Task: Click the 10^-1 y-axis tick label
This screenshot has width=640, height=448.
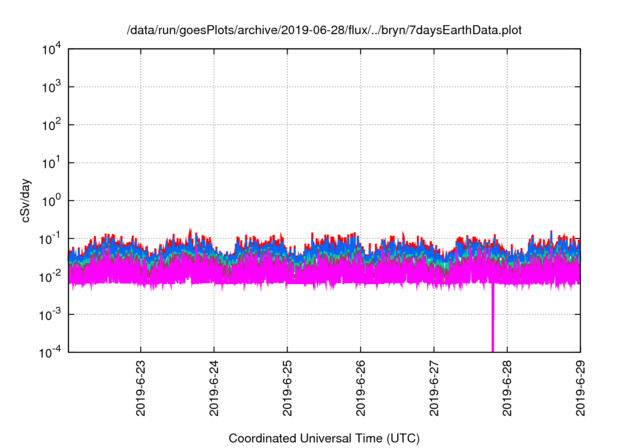Action: point(50,239)
